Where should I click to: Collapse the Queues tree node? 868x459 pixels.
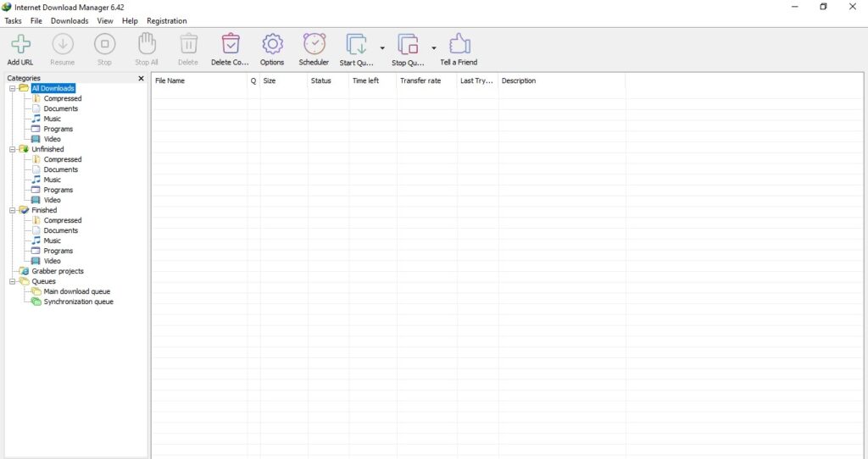pyautogui.click(x=12, y=281)
